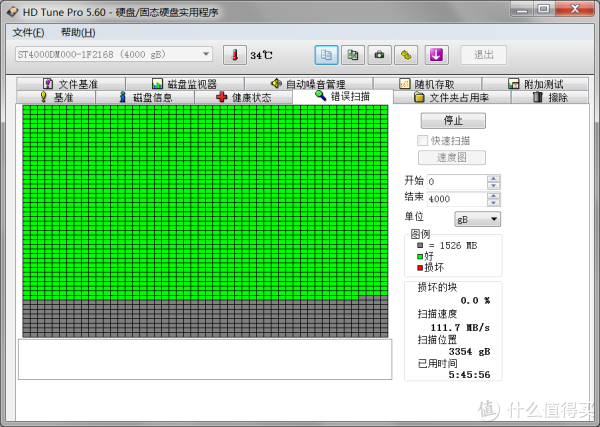Open the 单位 gB unit dropdown
Image resolution: width=600 pixels, height=427 pixels.
(x=478, y=219)
